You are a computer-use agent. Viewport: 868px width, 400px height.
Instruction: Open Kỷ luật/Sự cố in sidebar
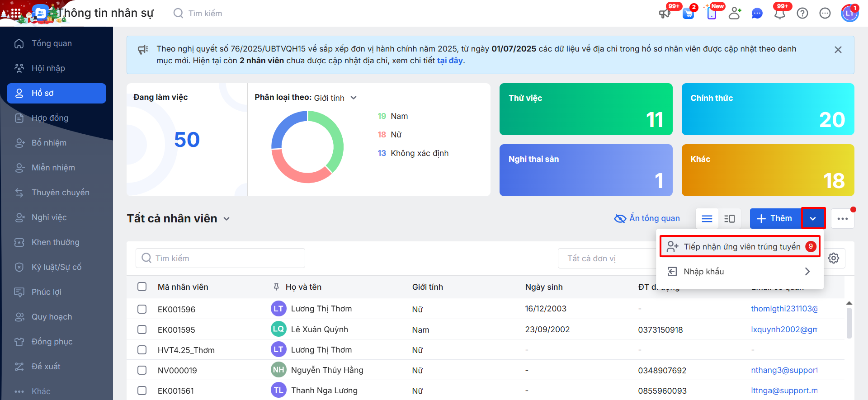[x=57, y=267]
